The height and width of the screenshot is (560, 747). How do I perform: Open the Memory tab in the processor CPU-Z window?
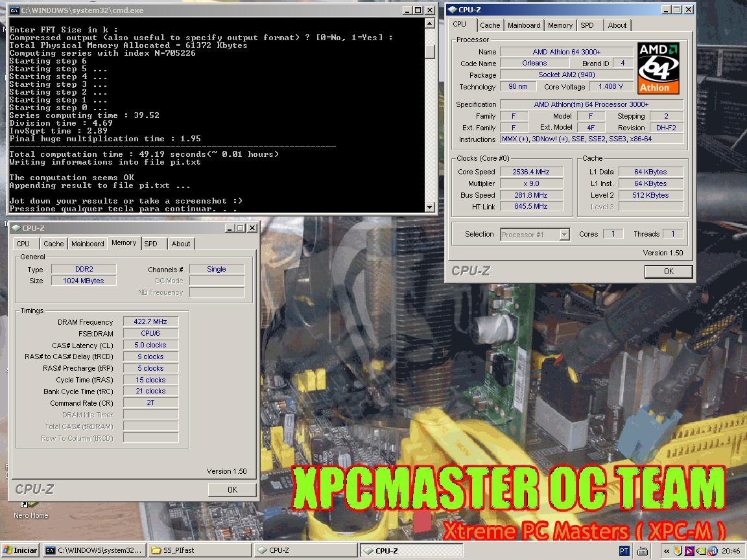coord(560,25)
